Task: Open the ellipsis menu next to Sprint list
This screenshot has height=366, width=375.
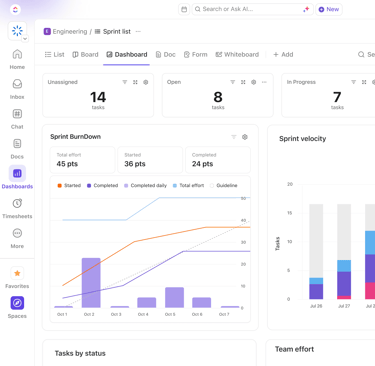Action: (138, 32)
